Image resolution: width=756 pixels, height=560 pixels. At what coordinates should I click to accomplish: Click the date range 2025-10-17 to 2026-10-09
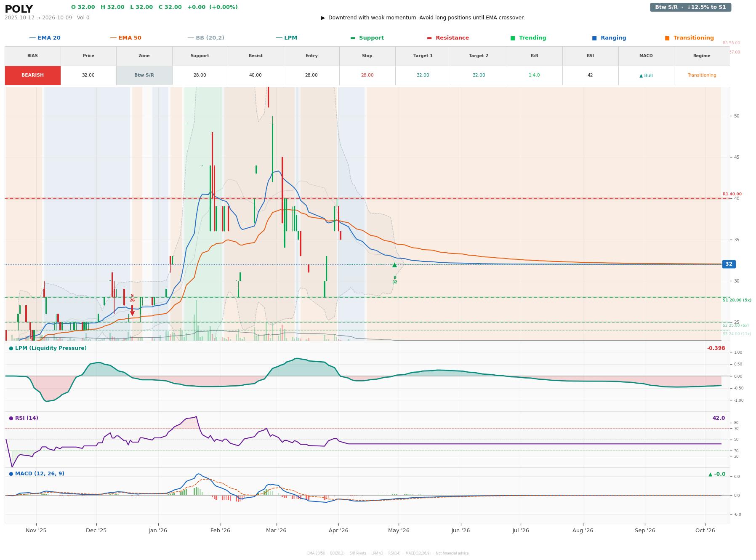click(x=38, y=18)
